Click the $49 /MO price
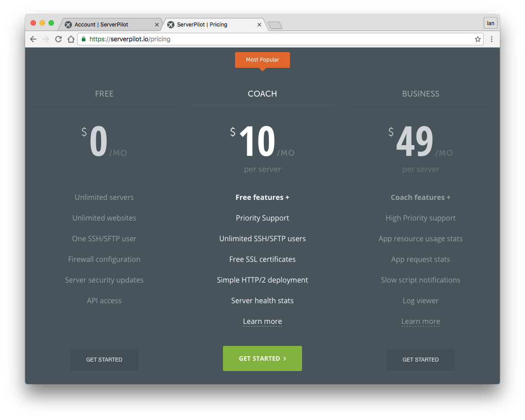The image size is (525, 420). coord(421,141)
